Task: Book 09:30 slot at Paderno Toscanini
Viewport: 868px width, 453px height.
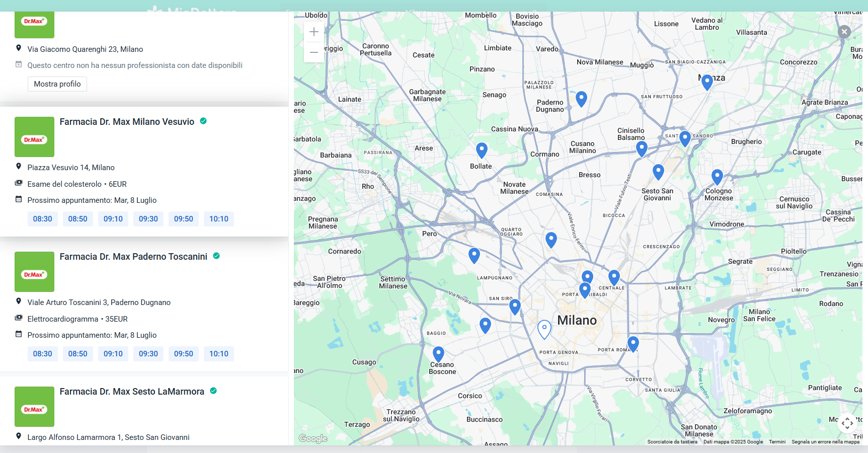Action: (148, 354)
